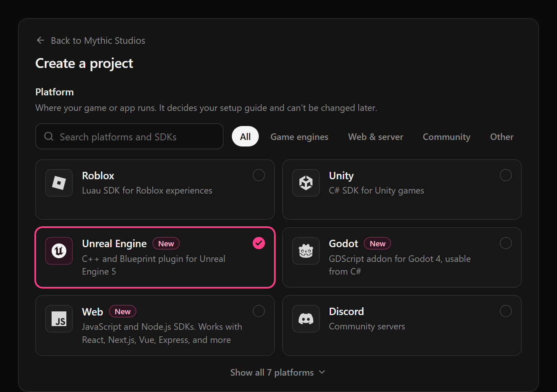Filter by Game engines tab
This screenshot has width=557, height=392.
[x=299, y=137]
